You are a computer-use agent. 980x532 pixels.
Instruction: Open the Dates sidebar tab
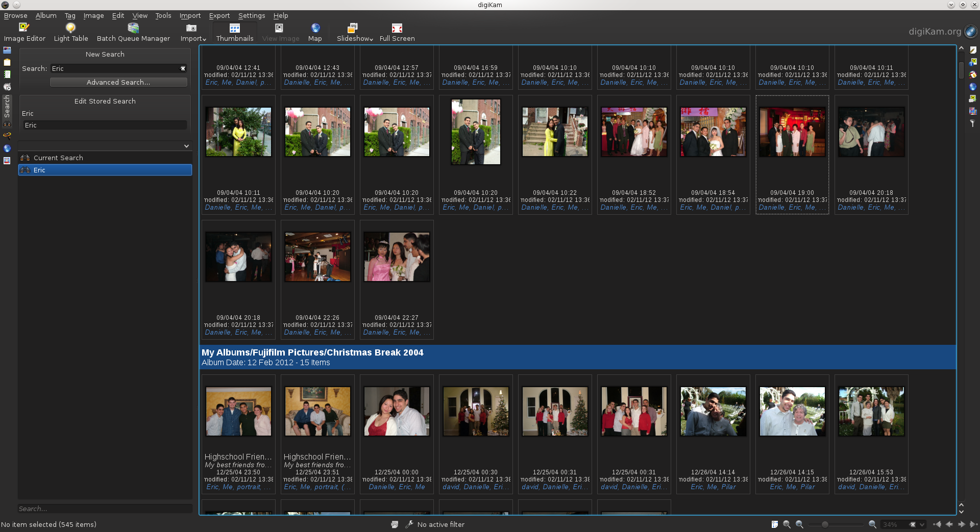tap(7, 74)
